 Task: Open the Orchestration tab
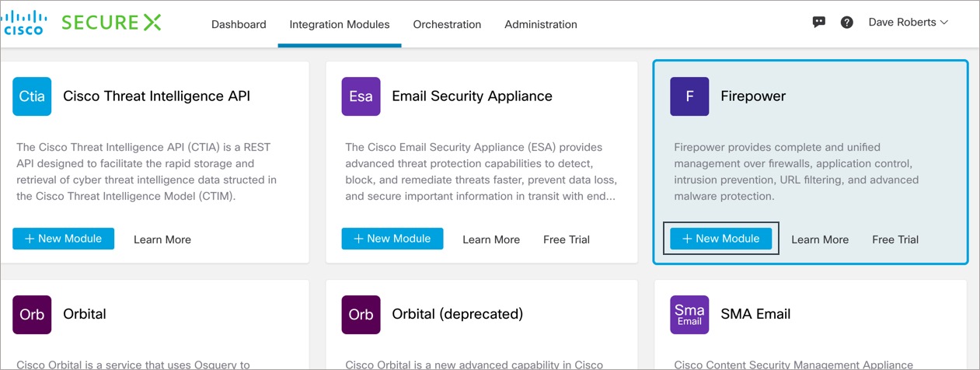pos(447,24)
